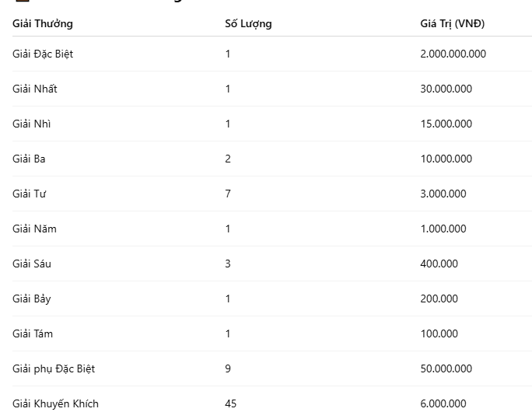Image resolution: width=532 pixels, height=419 pixels.
Task: Click the 400.000 value for Giải Sáu
Action: (x=439, y=264)
